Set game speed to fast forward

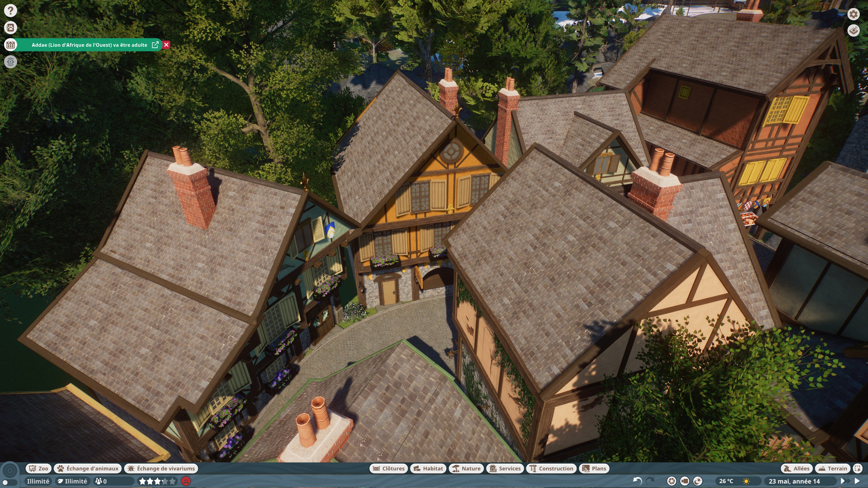[x=845, y=481]
